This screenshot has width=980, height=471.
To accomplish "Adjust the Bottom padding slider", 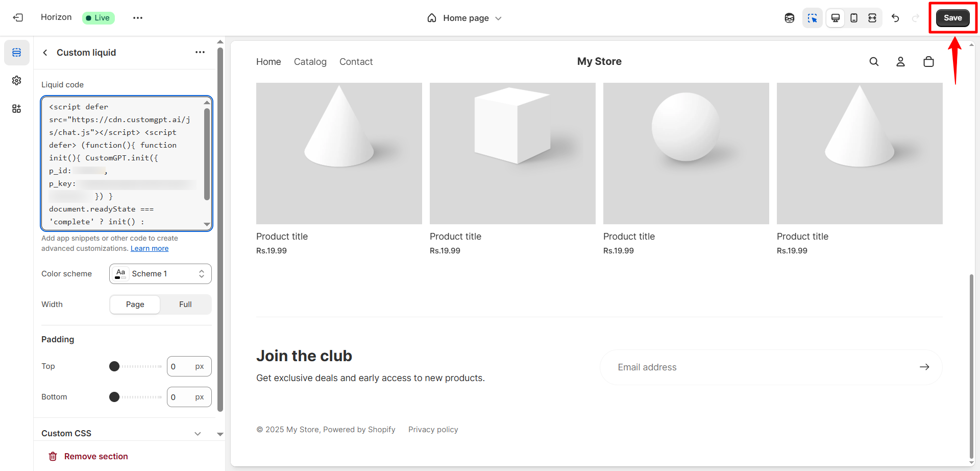I will click(136, 397).
